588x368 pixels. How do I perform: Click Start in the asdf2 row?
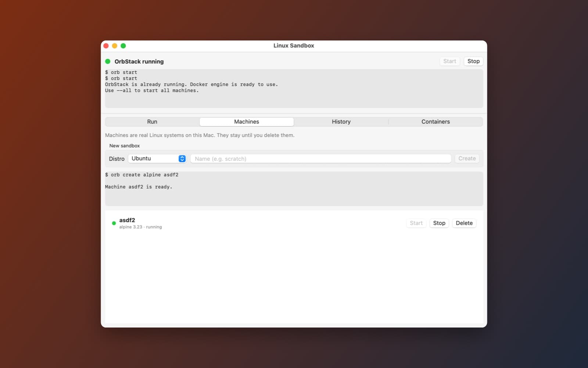click(416, 223)
